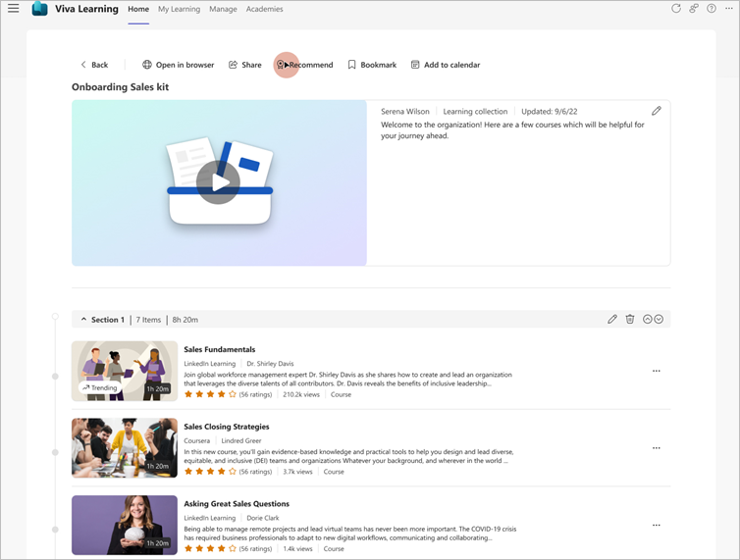The height and width of the screenshot is (560, 740).
Task: Click the star rating of Sales Closing Strategies
Action: click(x=210, y=472)
